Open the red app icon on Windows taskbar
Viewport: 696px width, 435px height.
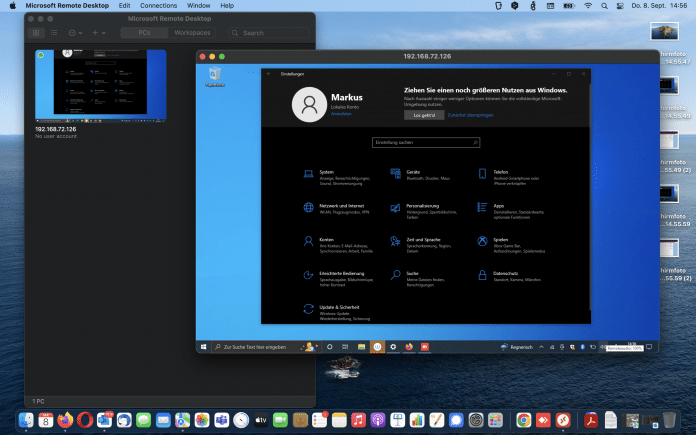click(425, 347)
